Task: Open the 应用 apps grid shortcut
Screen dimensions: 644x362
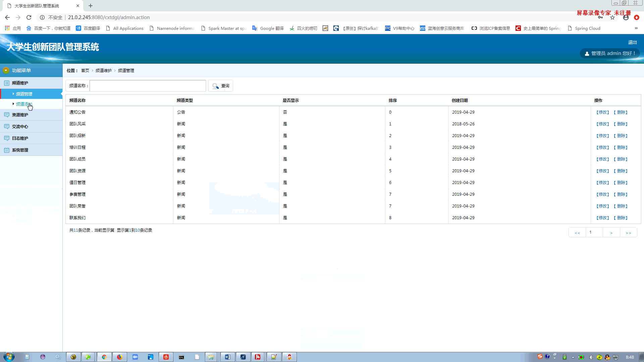Action: [13, 28]
